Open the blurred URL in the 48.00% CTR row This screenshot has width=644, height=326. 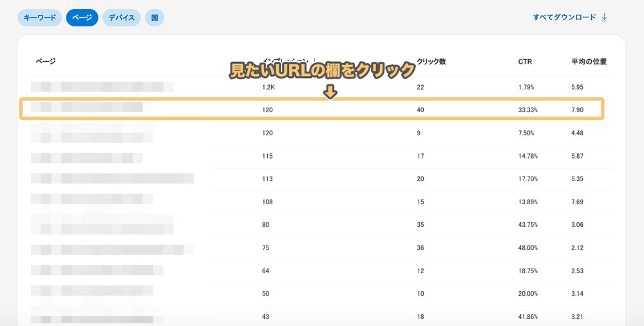(x=112, y=248)
